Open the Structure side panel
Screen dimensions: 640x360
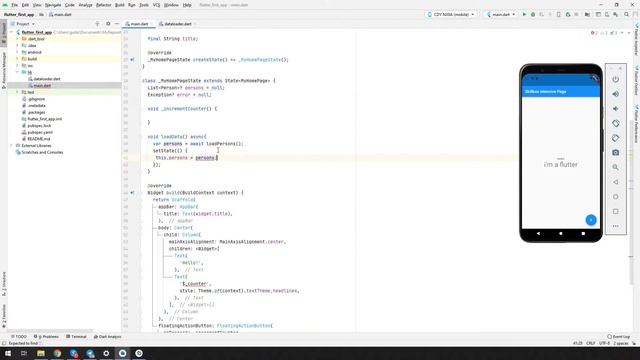pos(4,284)
